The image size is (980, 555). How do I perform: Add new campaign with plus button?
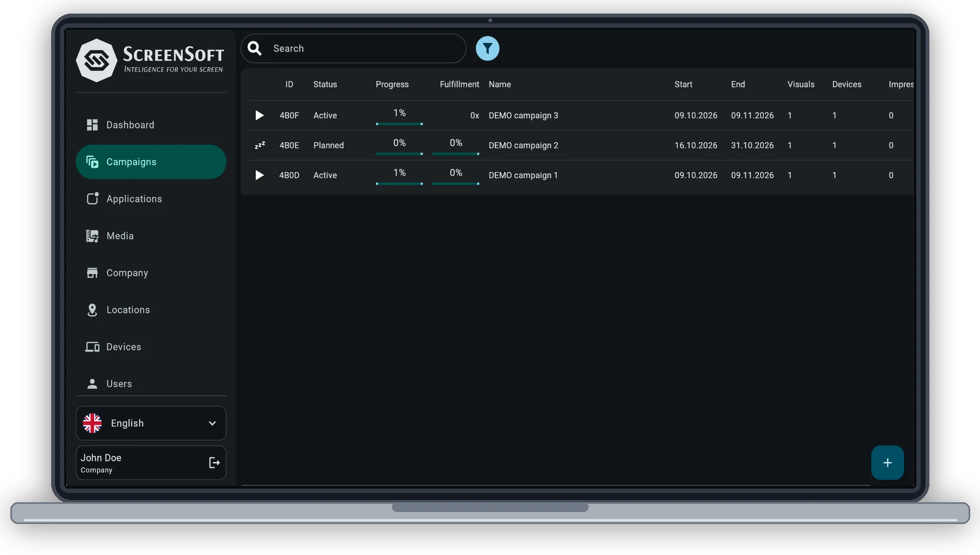click(887, 462)
